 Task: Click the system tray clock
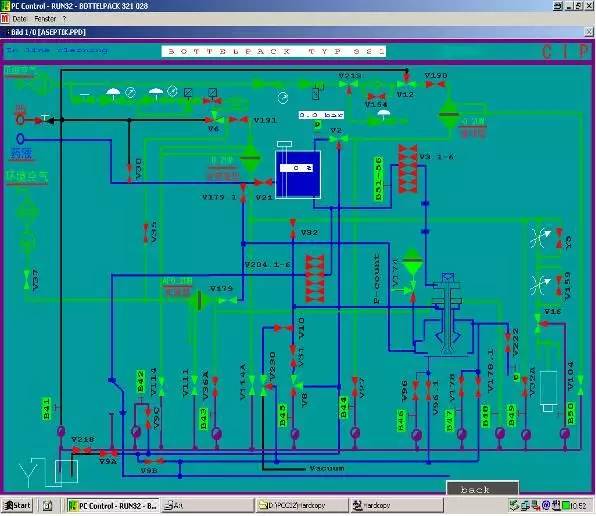coord(579,506)
